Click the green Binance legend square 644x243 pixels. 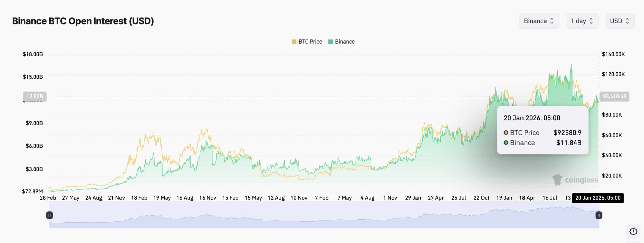coord(330,42)
